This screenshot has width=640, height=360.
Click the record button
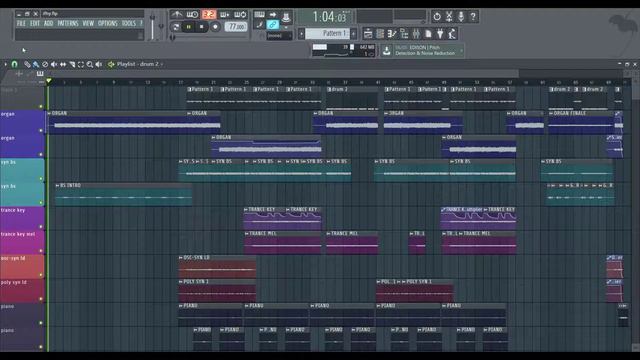pyautogui.click(x=215, y=27)
